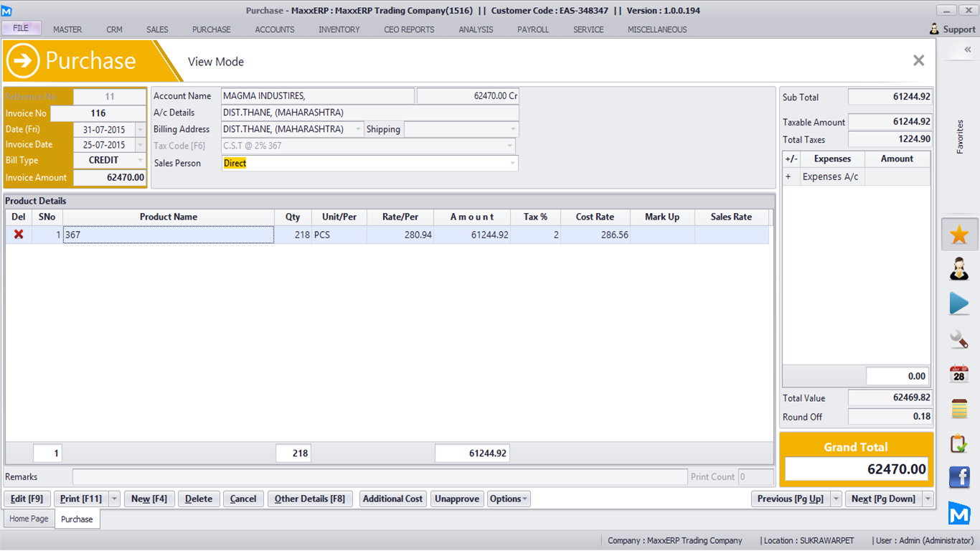Expand the Bill Type CREDIT dropdown
This screenshot has height=551, width=980.
pos(140,161)
